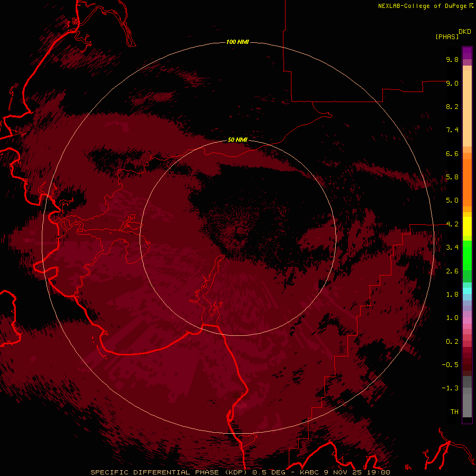Click the -0.5 scale value

coord(450,365)
